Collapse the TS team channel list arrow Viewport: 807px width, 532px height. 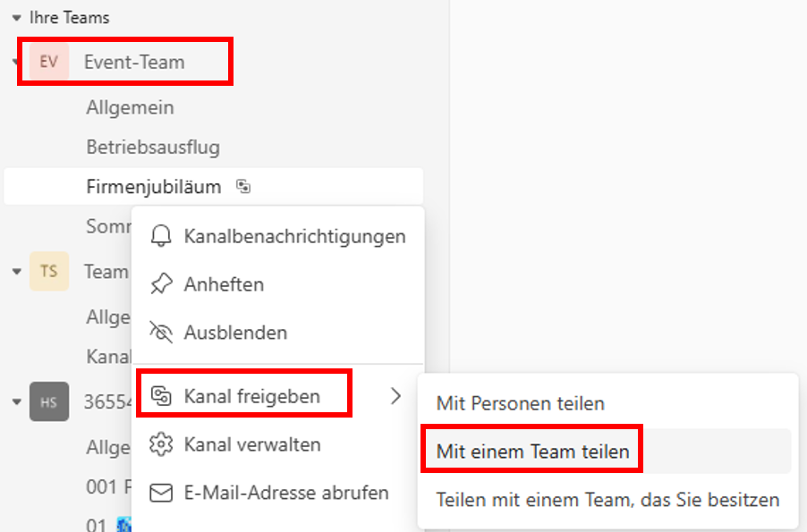pyautogui.click(x=16, y=271)
